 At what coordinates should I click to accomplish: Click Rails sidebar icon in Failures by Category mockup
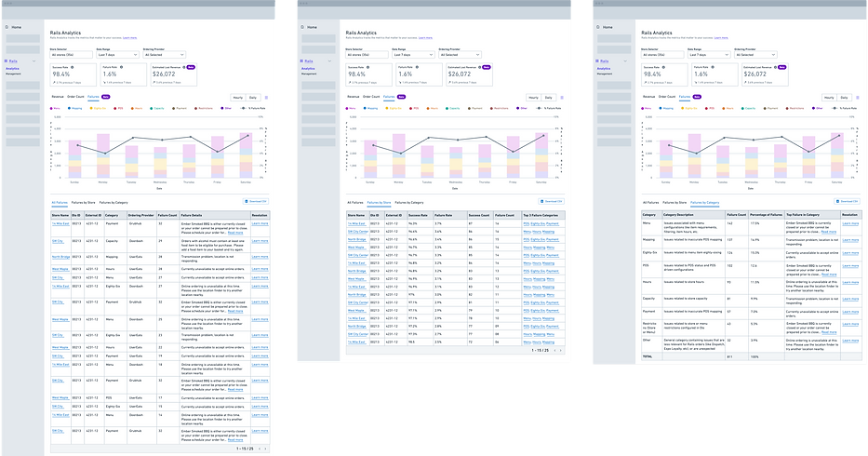597,60
